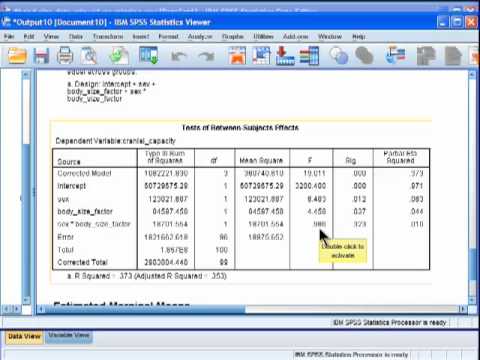
Task: Open the Data menu
Action: (x=76, y=36)
